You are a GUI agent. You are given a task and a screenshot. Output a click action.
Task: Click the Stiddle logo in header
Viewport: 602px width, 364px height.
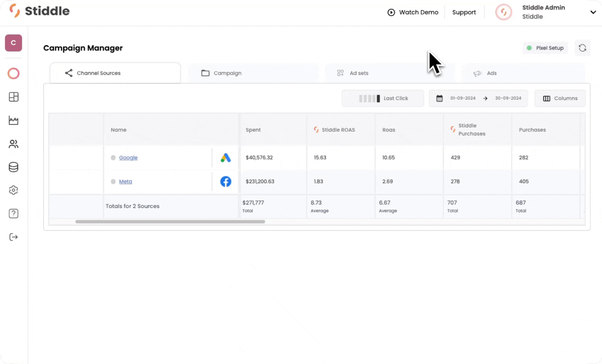pos(39,11)
